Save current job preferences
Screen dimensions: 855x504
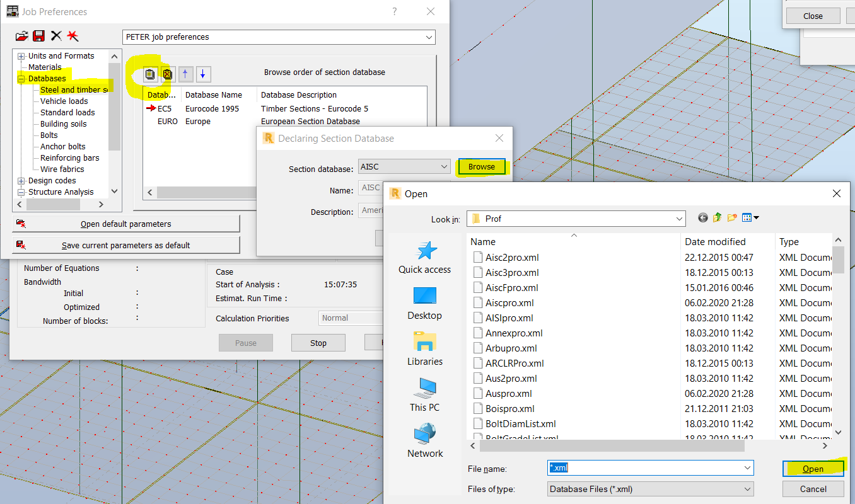[38, 36]
